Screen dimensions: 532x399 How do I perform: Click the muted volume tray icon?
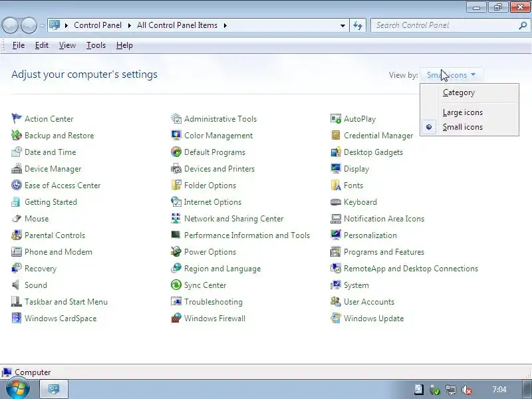(x=467, y=390)
